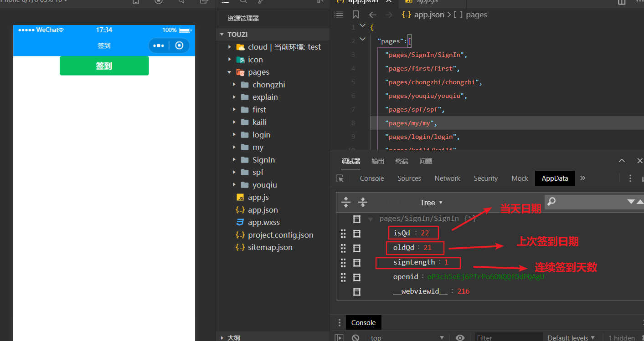Open the Mock devtools tab

click(x=520, y=178)
